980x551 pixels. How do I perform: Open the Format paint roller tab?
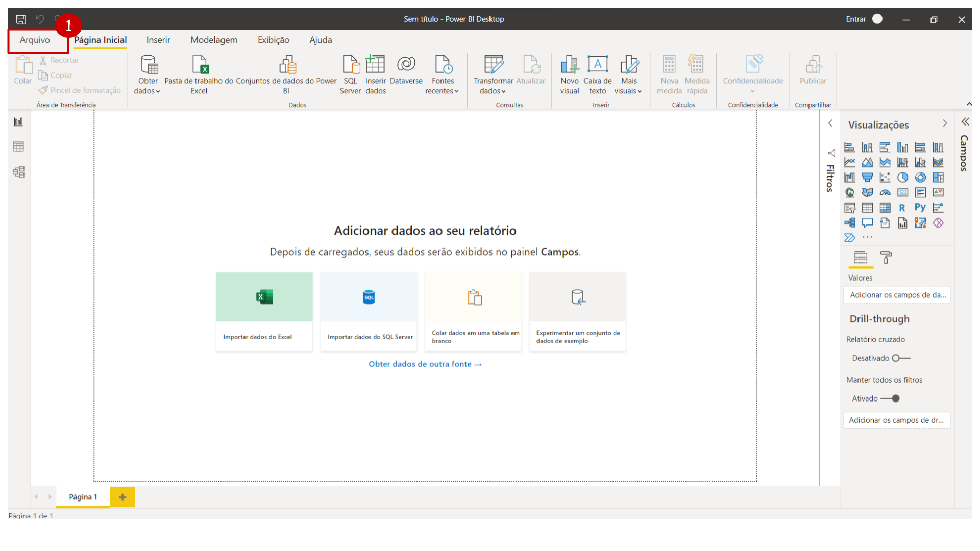(x=886, y=258)
